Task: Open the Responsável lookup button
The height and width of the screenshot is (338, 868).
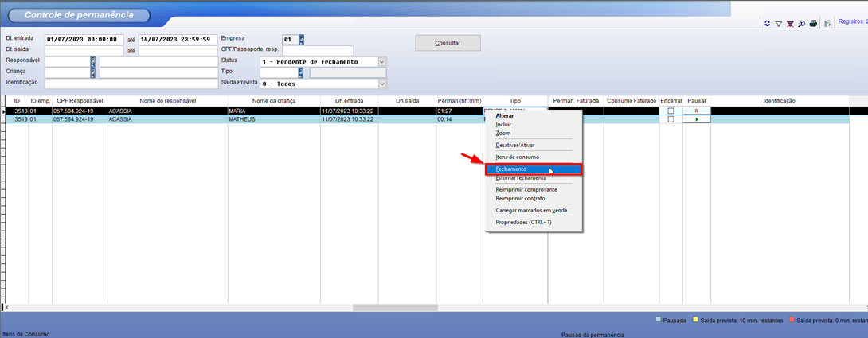Action: tap(93, 61)
